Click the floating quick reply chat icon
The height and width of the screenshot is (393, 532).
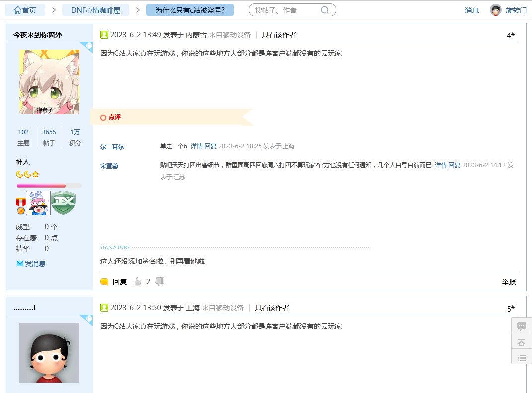522,326
